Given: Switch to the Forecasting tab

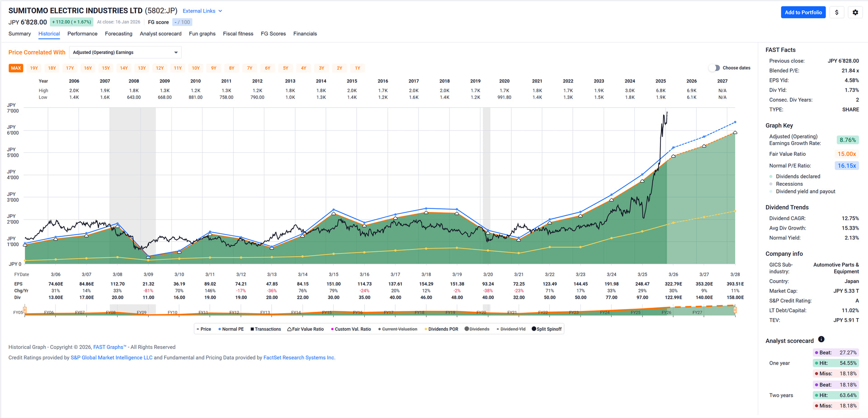Looking at the screenshot, I should [x=118, y=34].
